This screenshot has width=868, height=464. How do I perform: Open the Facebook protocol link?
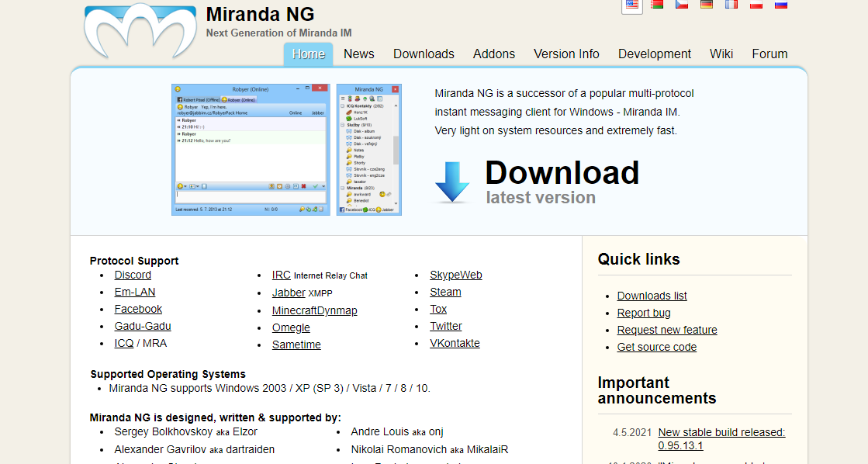(x=138, y=310)
